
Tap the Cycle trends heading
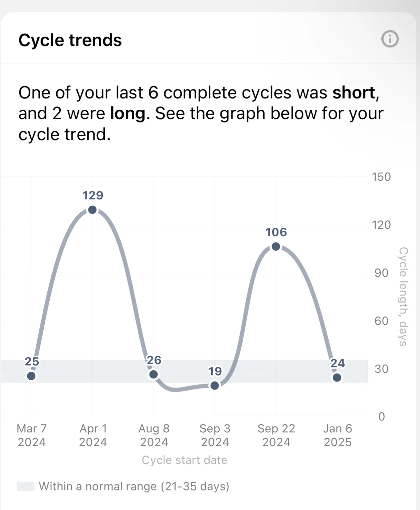click(x=70, y=40)
